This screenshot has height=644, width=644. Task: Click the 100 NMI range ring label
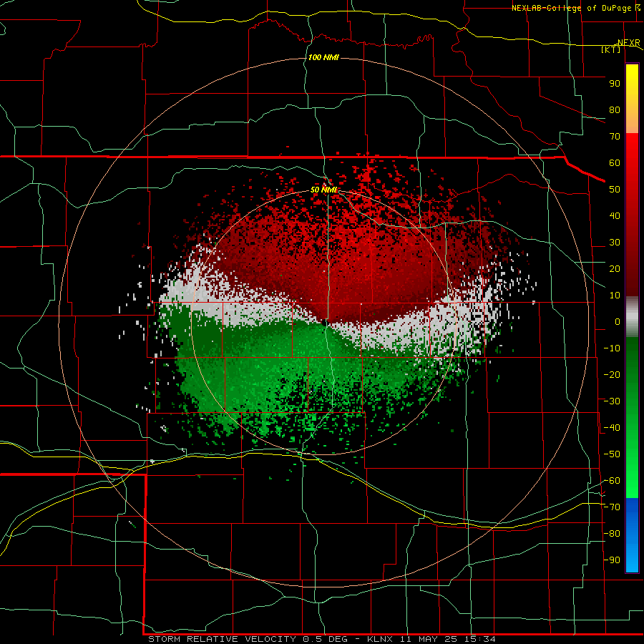tap(323, 57)
